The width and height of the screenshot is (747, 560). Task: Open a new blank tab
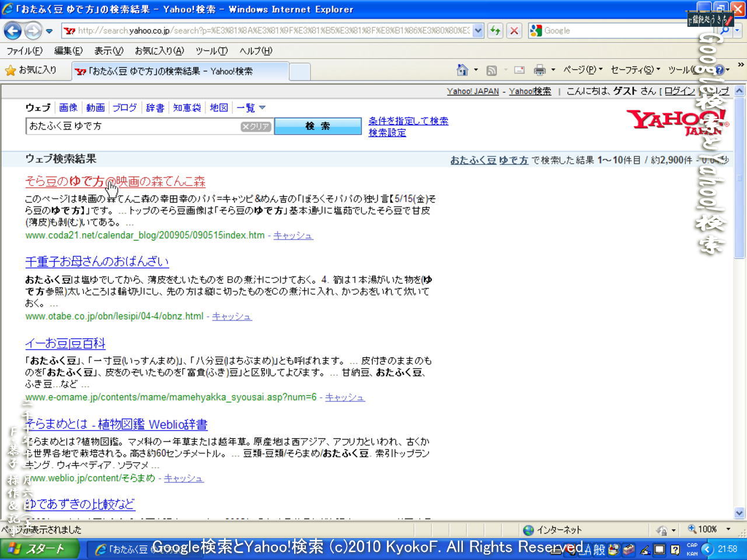[299, 72]
